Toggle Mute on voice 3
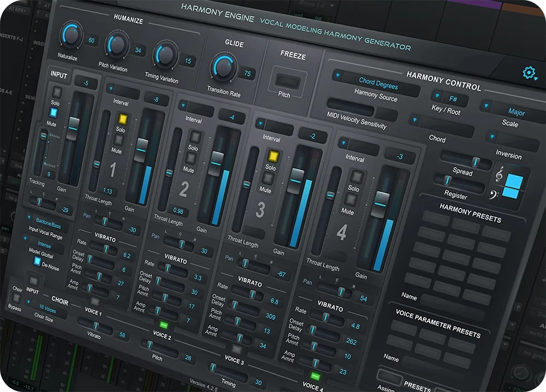 (x=268, y=178)
